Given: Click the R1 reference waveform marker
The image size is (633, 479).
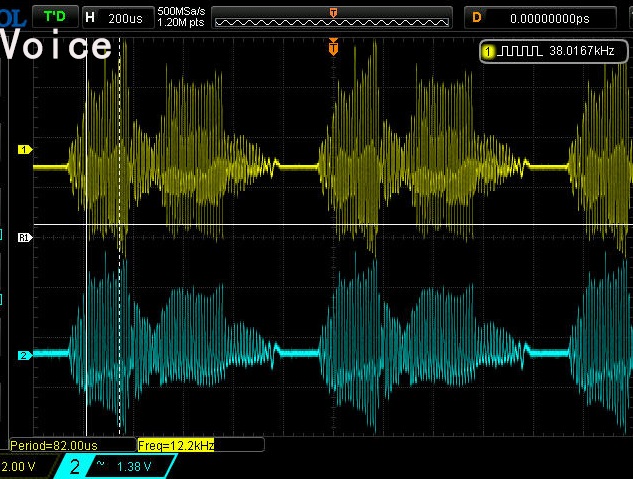Looking at the screenshot, I should (25, 237).
